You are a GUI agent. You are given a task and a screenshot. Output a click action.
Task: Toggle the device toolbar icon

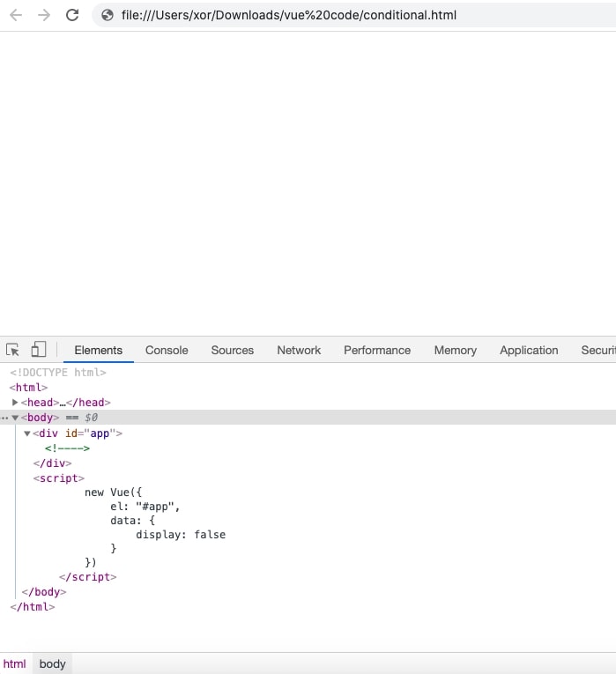coord(39,350)
